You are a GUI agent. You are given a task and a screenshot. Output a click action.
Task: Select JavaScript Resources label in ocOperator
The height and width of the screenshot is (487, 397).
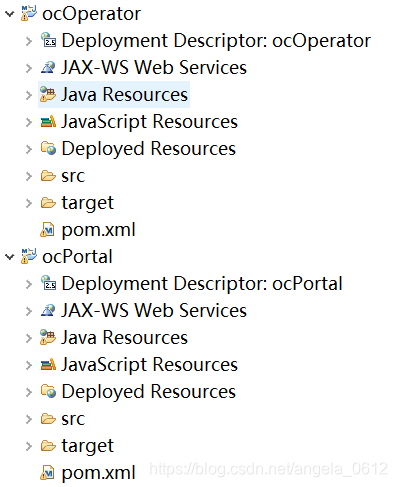coord(150,122)
